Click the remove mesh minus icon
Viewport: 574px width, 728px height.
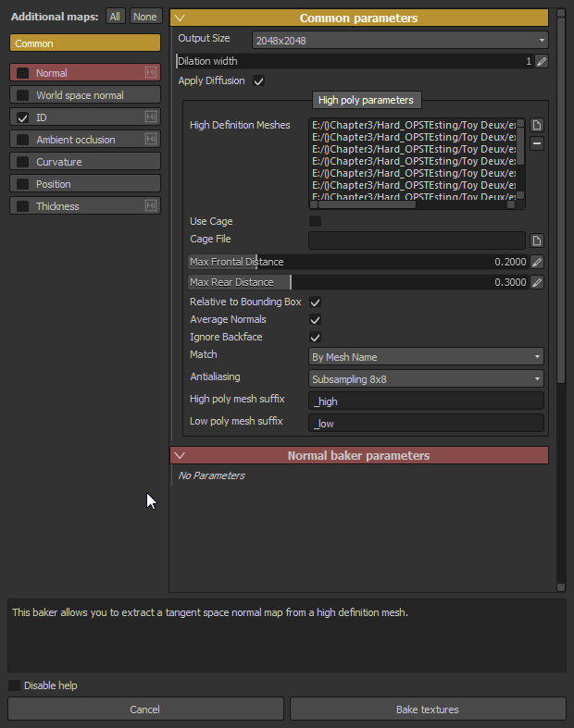coord(537,143)
